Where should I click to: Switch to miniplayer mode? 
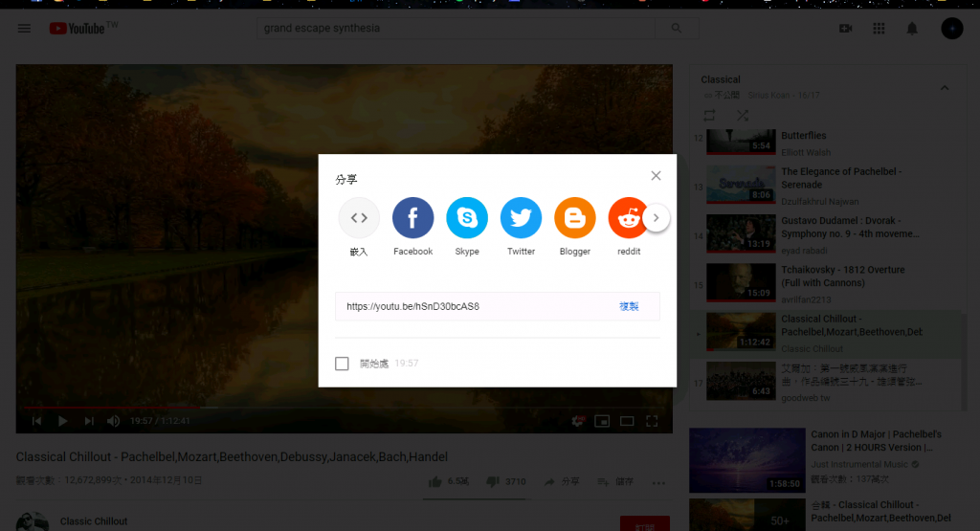point(602,421)
